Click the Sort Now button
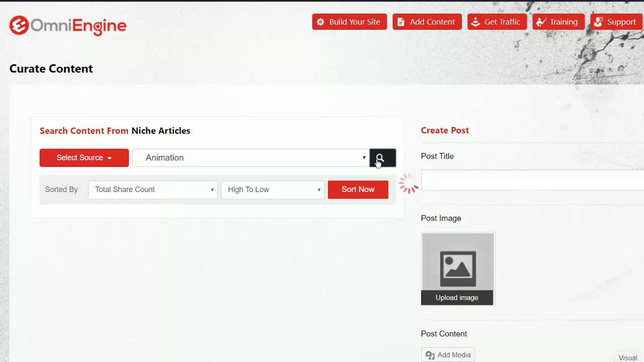Viewport: 644px width, 362px height. click(x=358, y=190)
